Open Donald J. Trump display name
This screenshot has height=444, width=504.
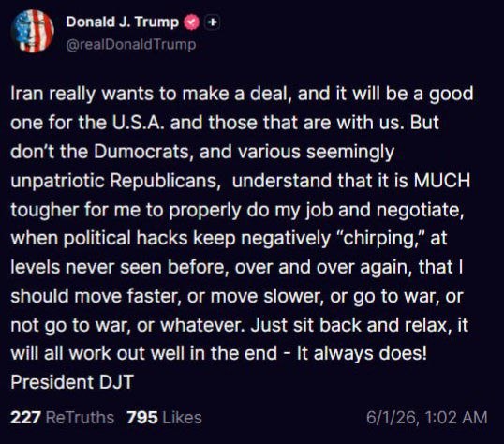pyautogui.click(x=122, y=22)
